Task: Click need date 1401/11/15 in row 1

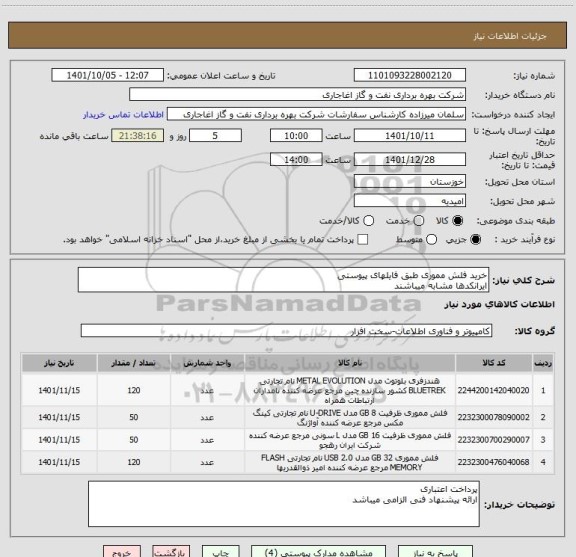Action: (x=59, y=390)
